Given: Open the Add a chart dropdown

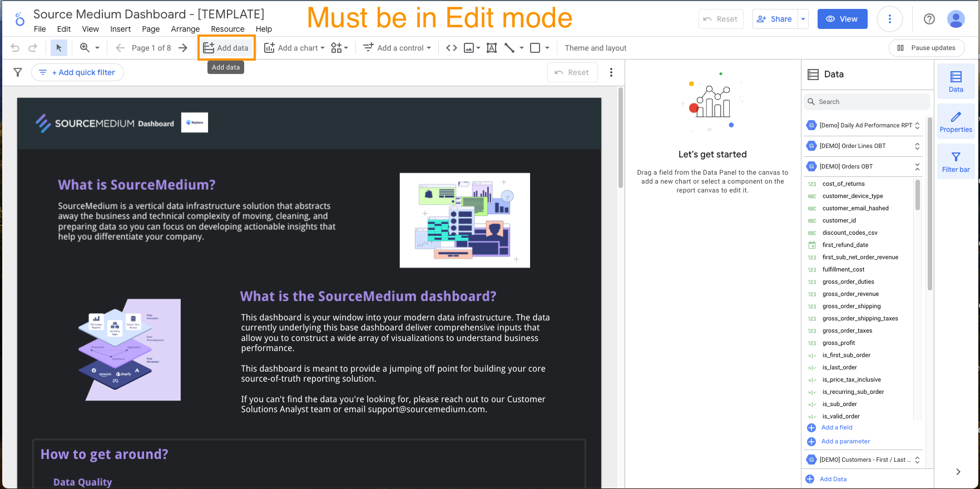Looking at the screenshot, I should tap(294, 48).
